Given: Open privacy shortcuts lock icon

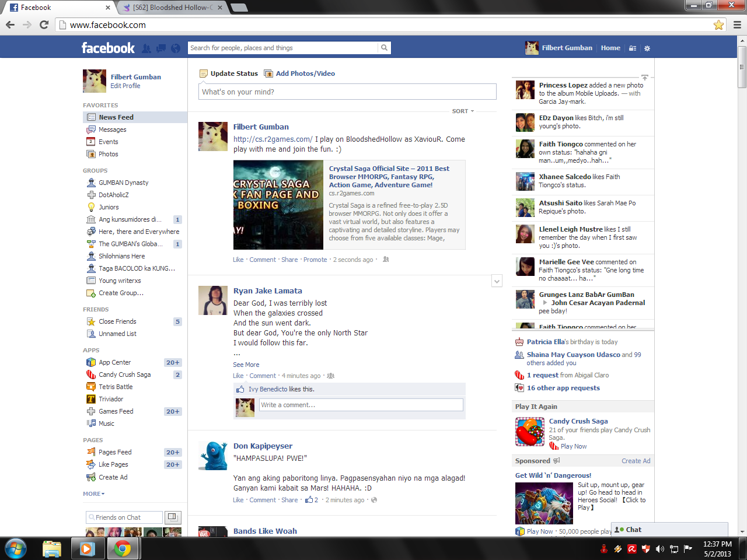Looking at the screenshot, I should tap(633, 48).
